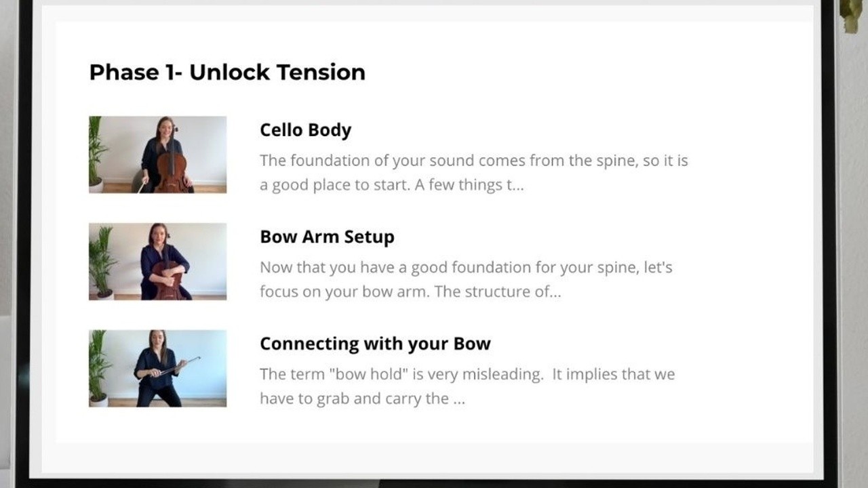Click the bow held in the third thumbnail
This screenshot has width=868, height=488.
178,366
